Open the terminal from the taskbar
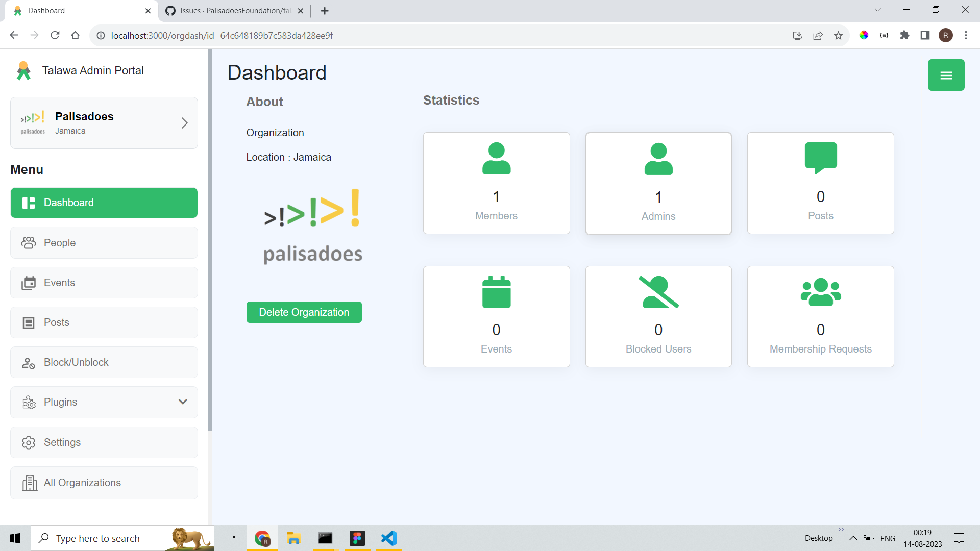980x551 pixels. point(325,538)
